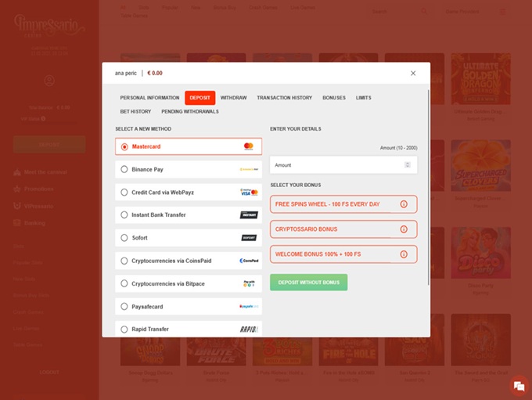Open info for Free Spins Wheel bonus

click(404, 204)
